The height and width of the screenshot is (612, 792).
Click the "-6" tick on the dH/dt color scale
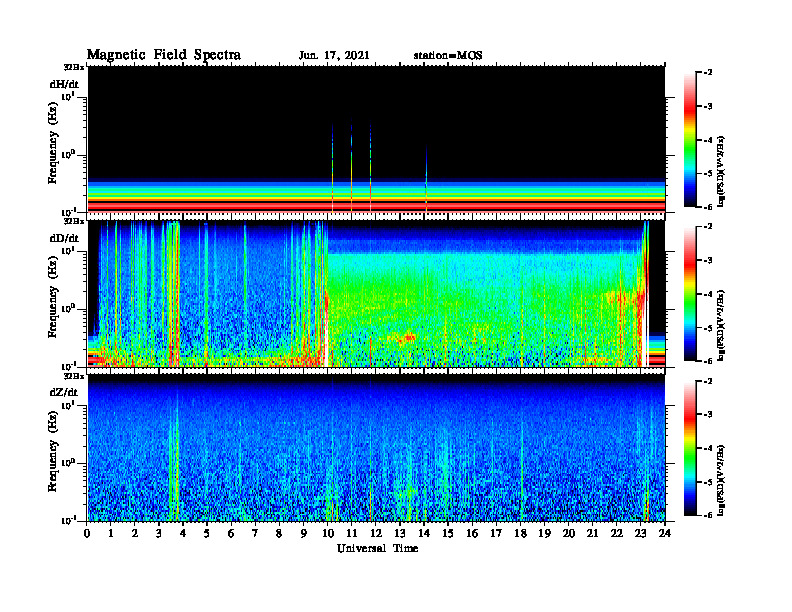tap(707, 207)
